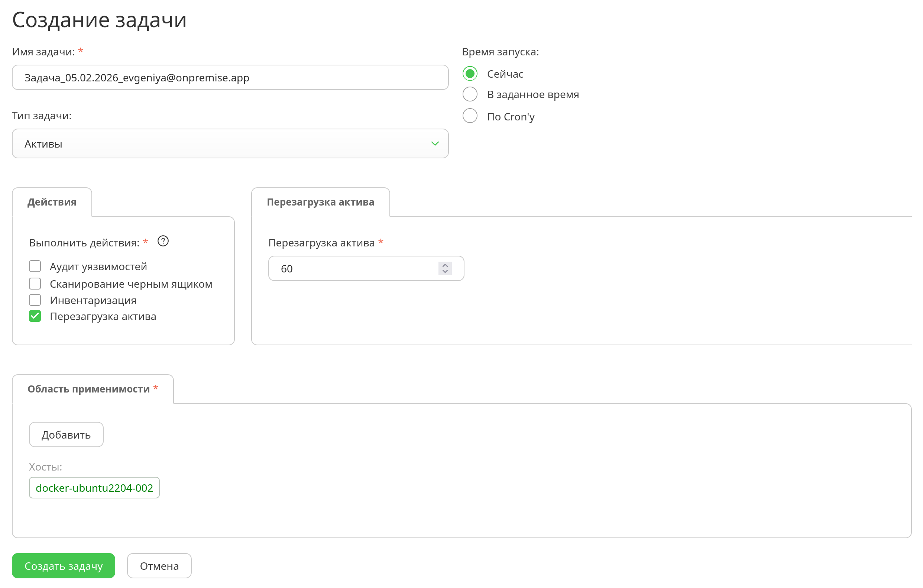Screen dimensions: 923x588
Task: Check Сканирование черным ящиком option
Action: pyautogui.click(x=35, y=284)
